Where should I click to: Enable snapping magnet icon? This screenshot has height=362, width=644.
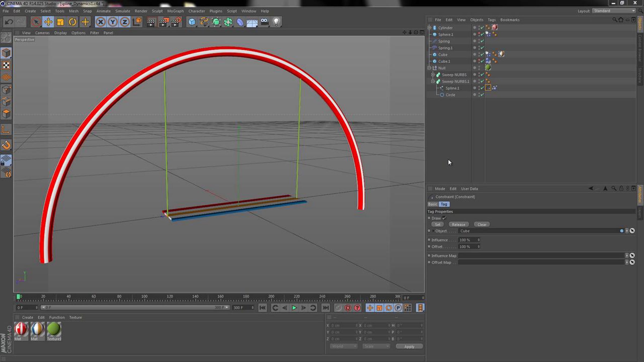(x=6, y=145)
